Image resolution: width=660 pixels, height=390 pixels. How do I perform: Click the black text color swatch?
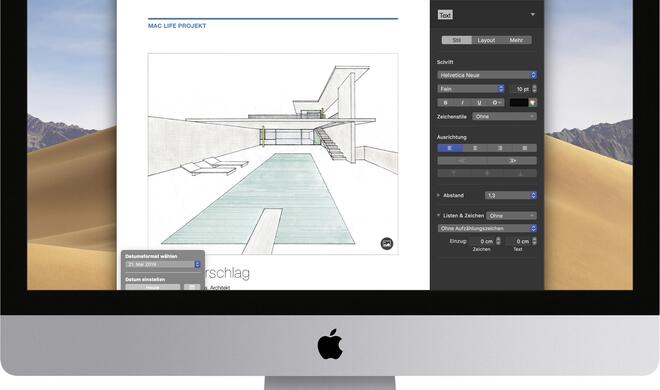519,103
